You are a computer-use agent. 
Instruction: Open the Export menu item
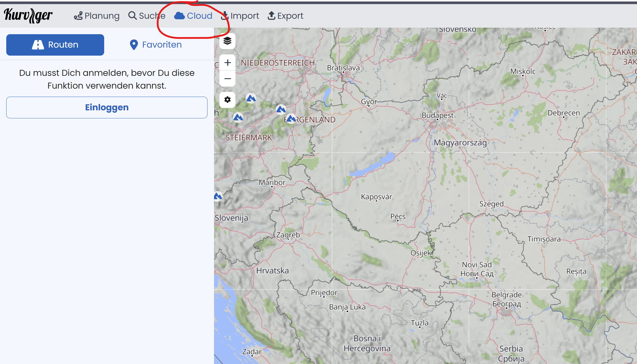tap(286, 16)
